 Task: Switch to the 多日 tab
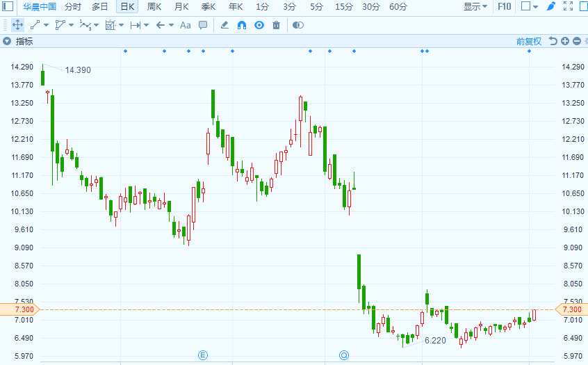point(100,6)
